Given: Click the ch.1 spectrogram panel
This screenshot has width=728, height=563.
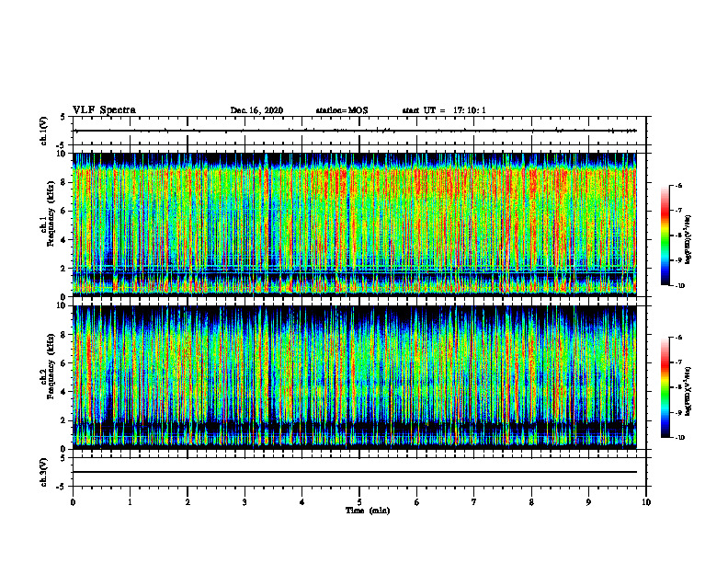Looking at the screenshot, I should (355, 224).
